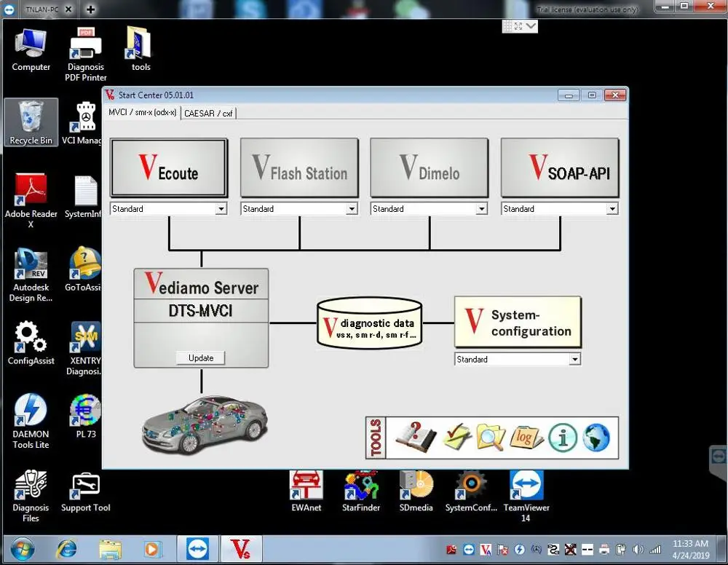
Task: Select the Computer desktop icon
Action: [x=31, y=50]
